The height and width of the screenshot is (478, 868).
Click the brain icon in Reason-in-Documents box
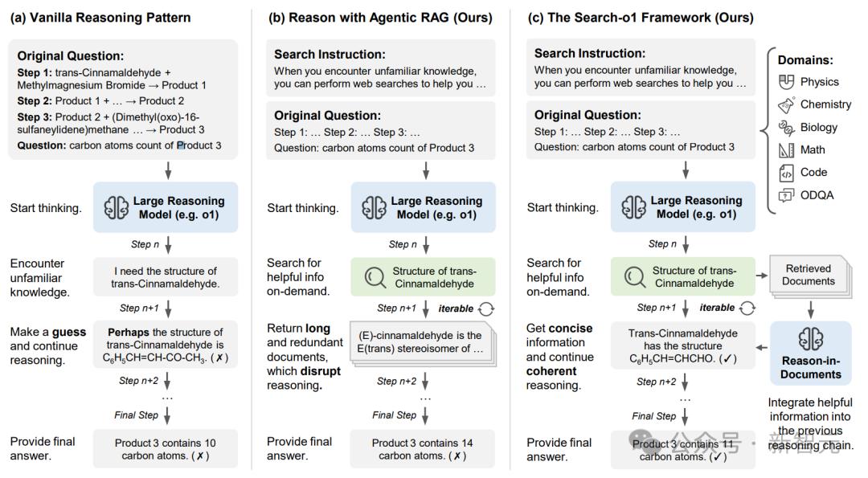pos(810,338)
